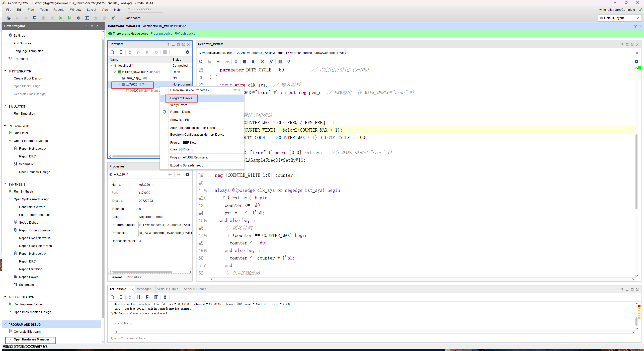Toggle line comment in code editor toolbar
The height and width of the screenshot is (351, 644).
click(x=271, y=62)
